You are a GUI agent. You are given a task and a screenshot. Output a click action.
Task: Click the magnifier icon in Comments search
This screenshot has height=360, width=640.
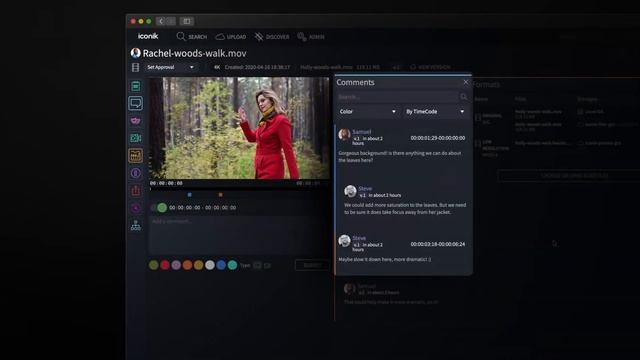click(x=464, y=97)
